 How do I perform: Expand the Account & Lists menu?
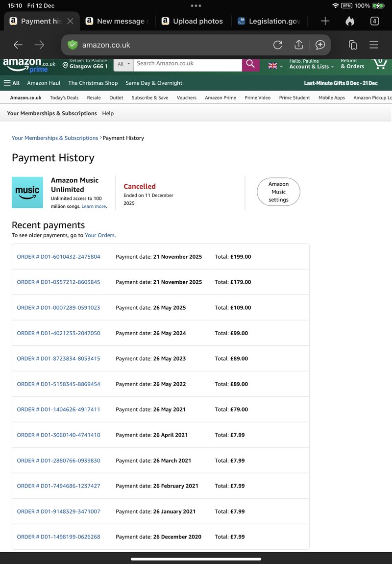[312, 64]
